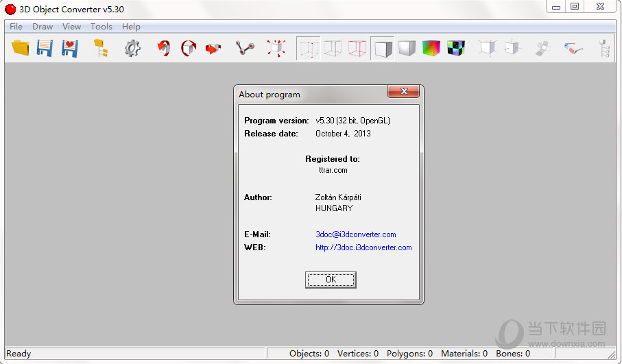Open the folder tree browser icon
622x364 pixels.
(x=101, y=48)
